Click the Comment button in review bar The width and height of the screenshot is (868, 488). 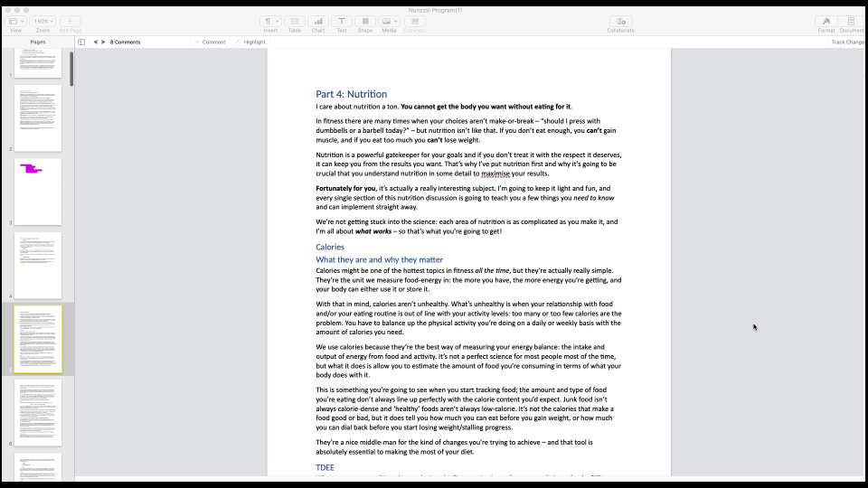click(x=210, y=42)
